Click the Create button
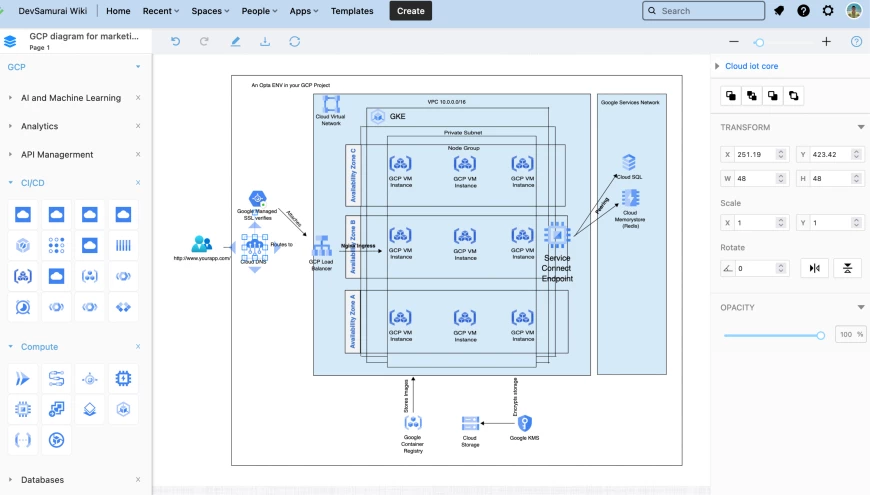870x495 pixels. [411, 11]
